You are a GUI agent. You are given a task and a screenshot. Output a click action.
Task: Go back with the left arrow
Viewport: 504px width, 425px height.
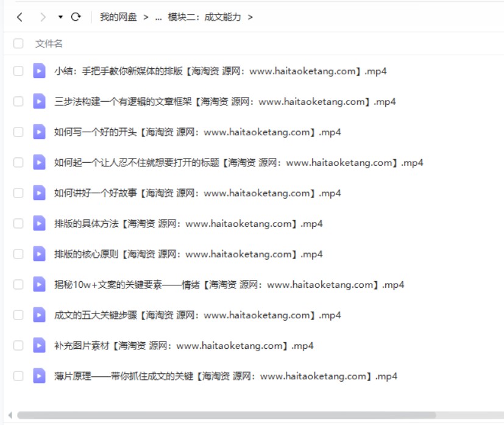[20, 16]
